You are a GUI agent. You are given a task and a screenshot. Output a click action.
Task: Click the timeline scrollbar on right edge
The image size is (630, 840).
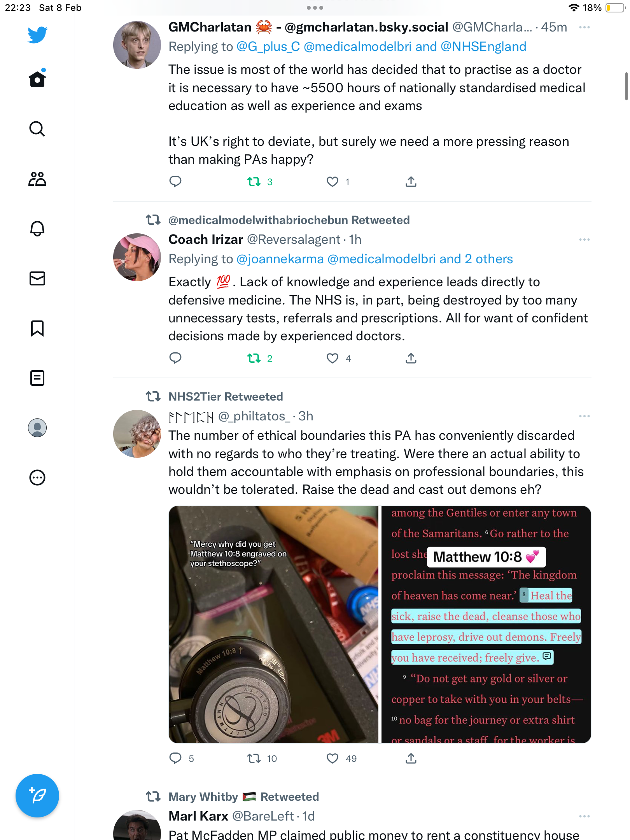[626, 86]
